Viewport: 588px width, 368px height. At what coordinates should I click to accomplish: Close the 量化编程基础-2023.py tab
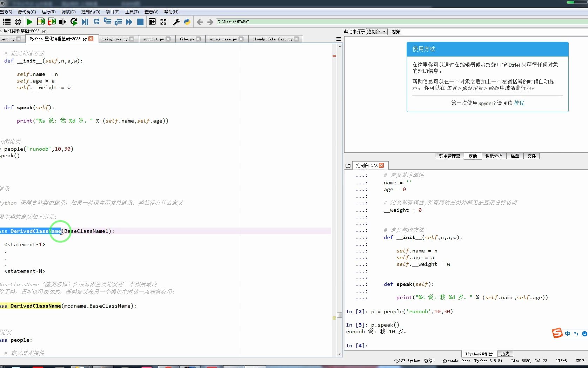(x=91, y=39)
